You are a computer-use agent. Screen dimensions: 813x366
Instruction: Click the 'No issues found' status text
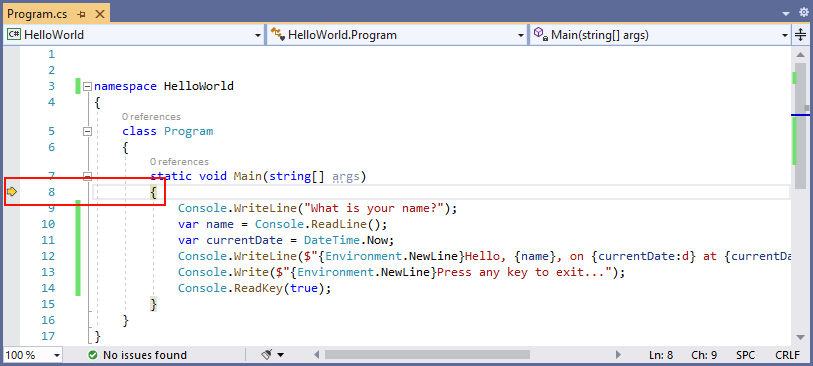(145, 355)
